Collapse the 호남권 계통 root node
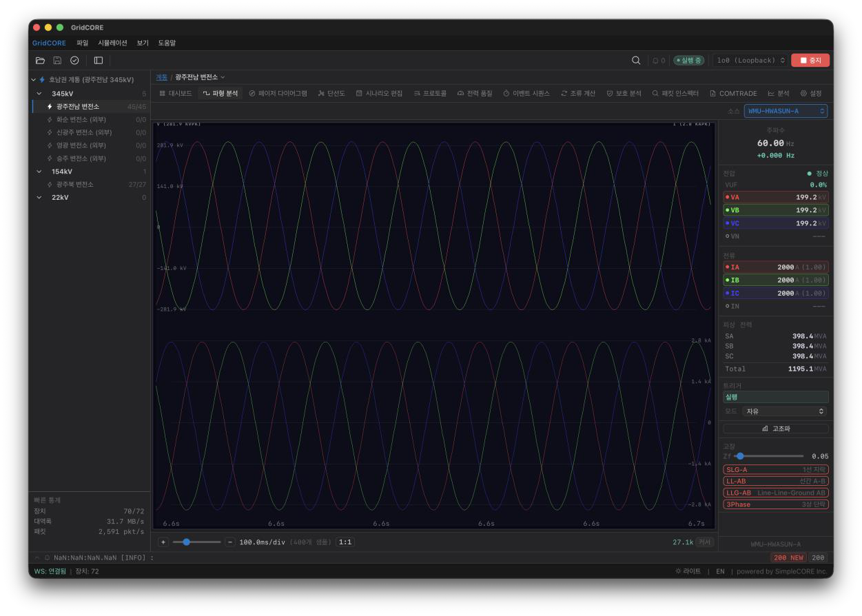The height and width of the screenshot is (616, 862). (x=33, y=80)
